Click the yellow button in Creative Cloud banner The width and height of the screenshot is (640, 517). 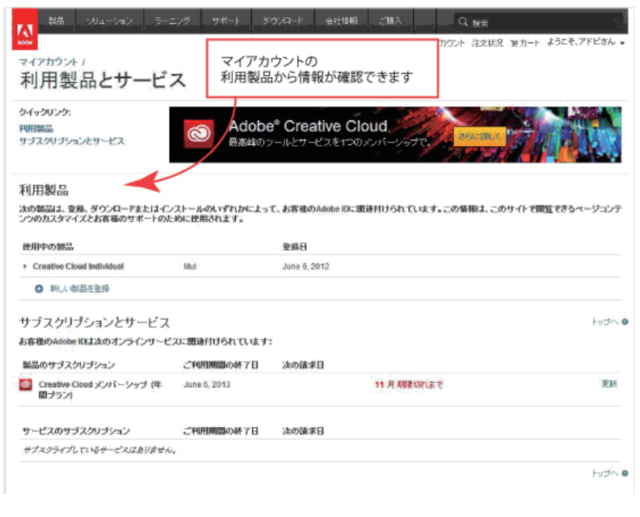point(478,136)
